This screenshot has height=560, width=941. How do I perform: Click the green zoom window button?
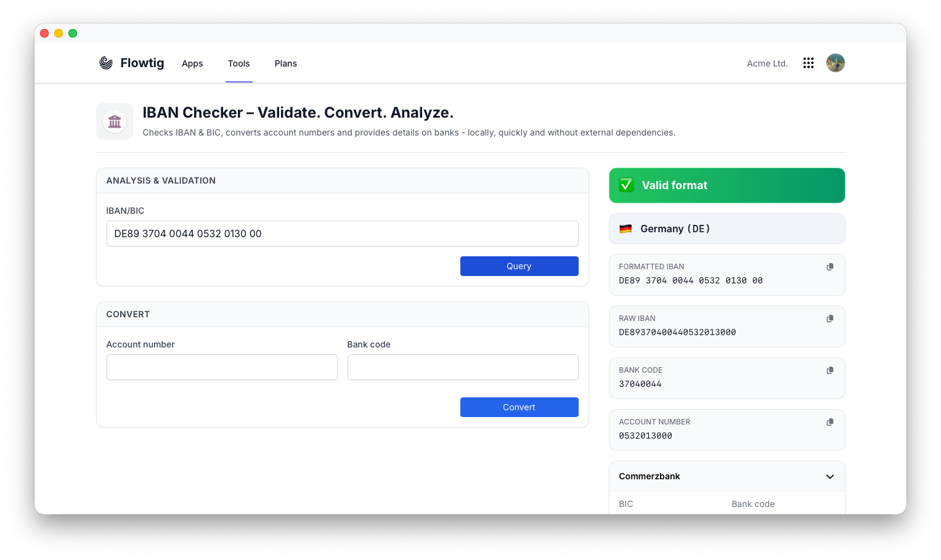[x=73, y=33]
